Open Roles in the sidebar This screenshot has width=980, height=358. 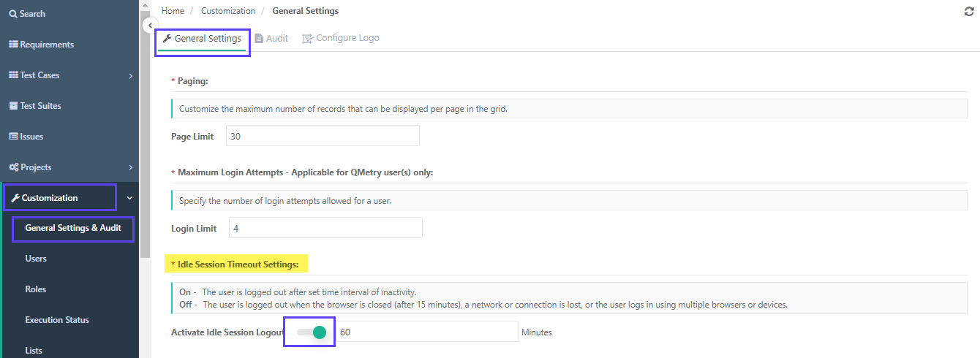point(36,289)
